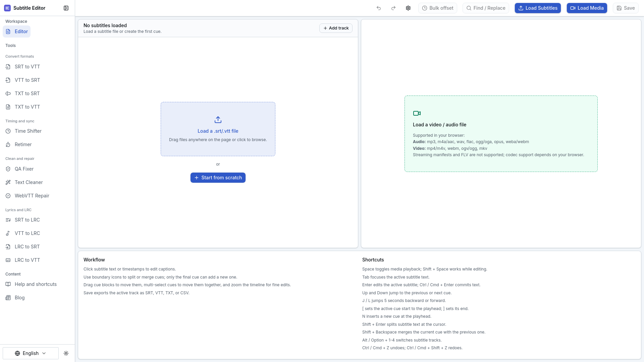Toggle light/dark theme sun icon

(66, 353)
